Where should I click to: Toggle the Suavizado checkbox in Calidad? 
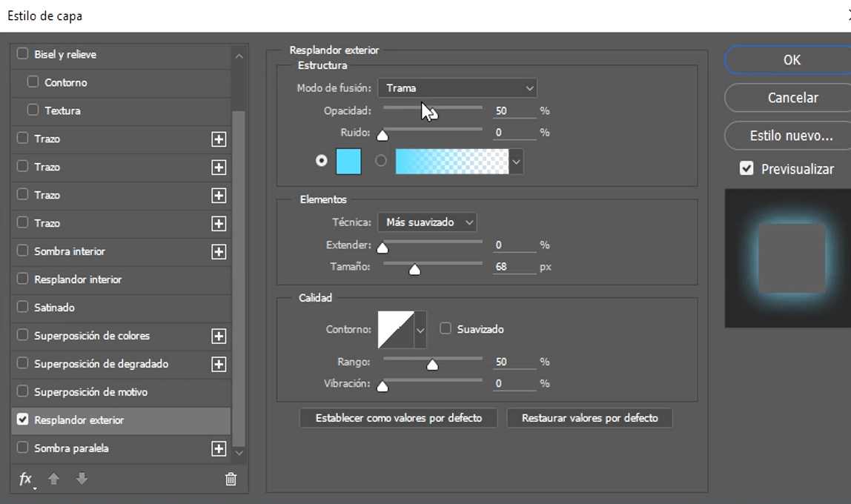(446, 329)
